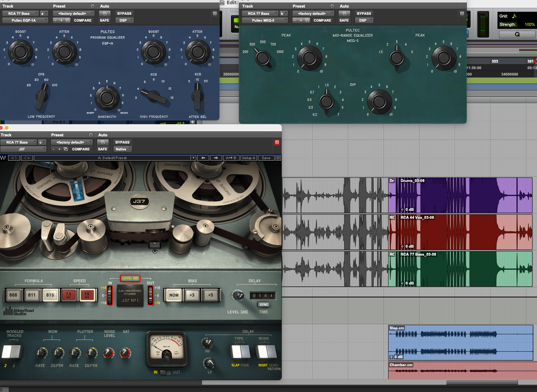Load next preset with J37 right arrow
The image size is (537, 392).
[216, 158]
